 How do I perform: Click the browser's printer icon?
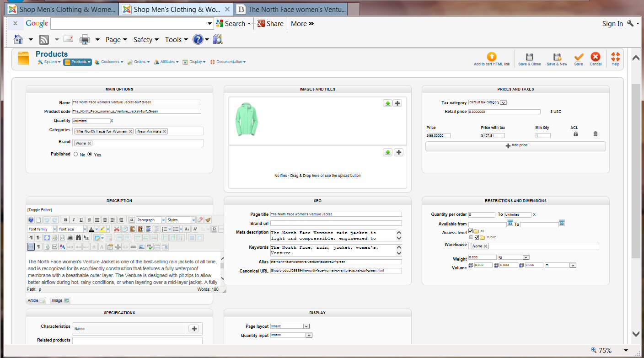coord(85,40)
